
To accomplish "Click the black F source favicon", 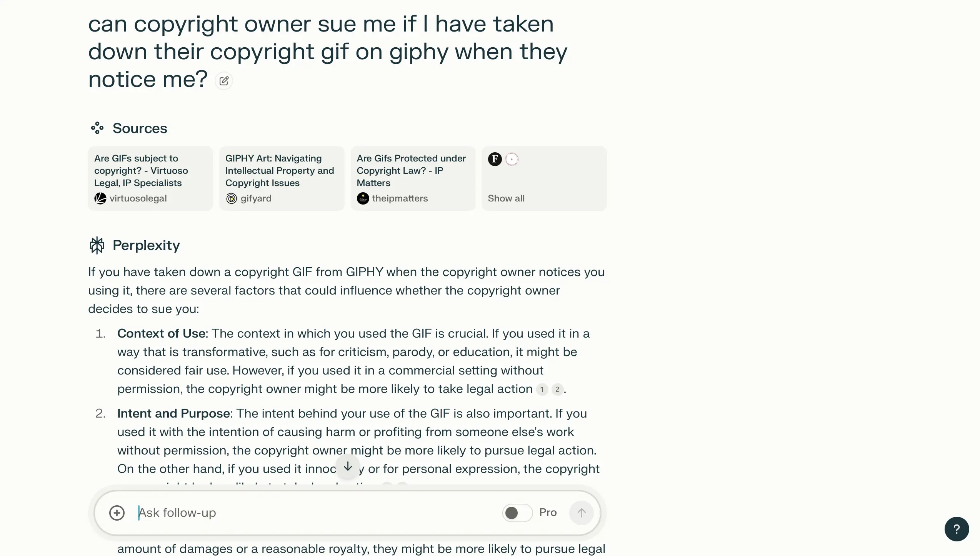I will 495,159.
